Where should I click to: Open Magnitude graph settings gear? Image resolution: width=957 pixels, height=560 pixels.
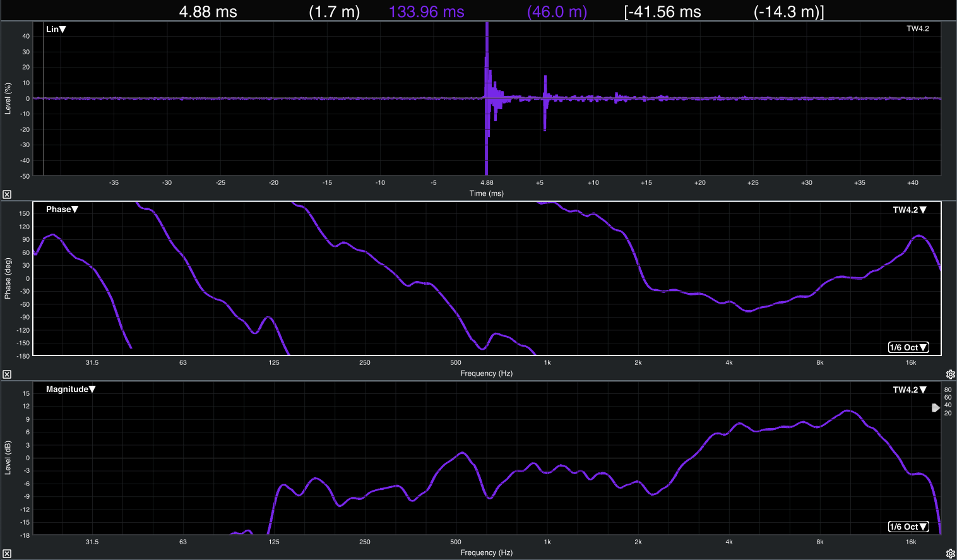[x=950, y=554]
